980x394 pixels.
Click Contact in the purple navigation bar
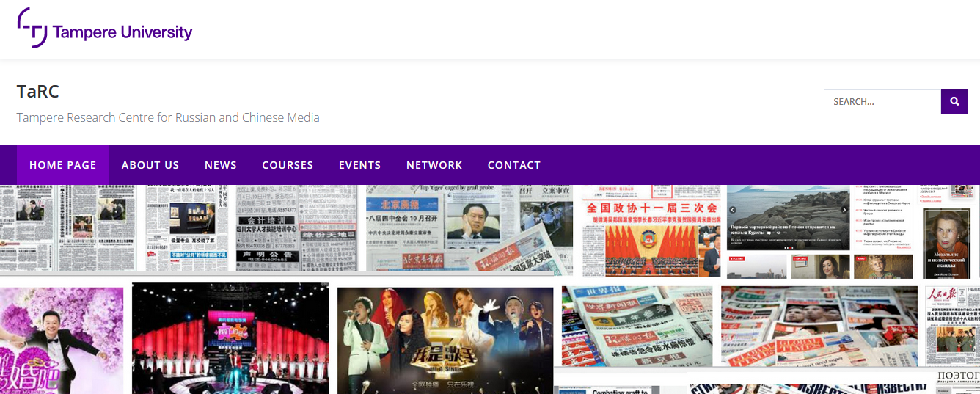(513, 165)
